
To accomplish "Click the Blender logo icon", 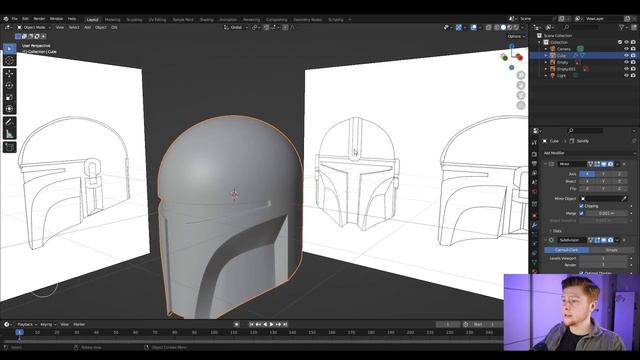I will click(6, 19).
